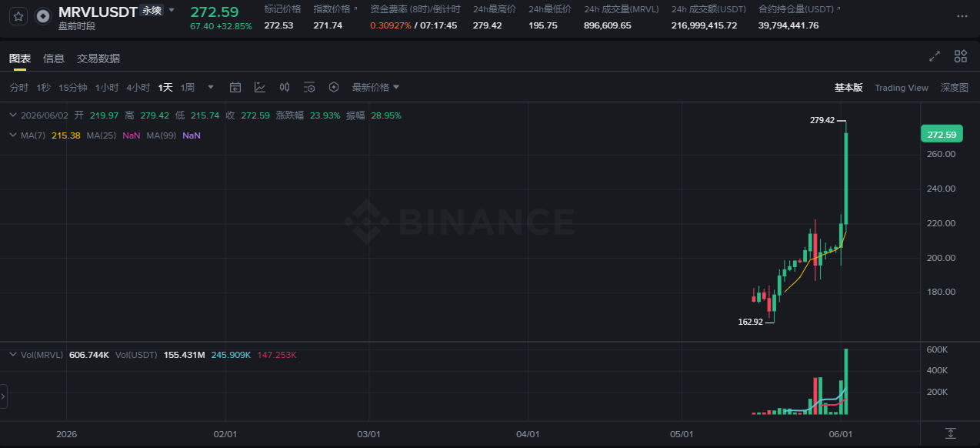The height and width of the screenshot is (448, 980).
Task: Open the 最新价格 price type dropdown
Action: click(375, 87)
